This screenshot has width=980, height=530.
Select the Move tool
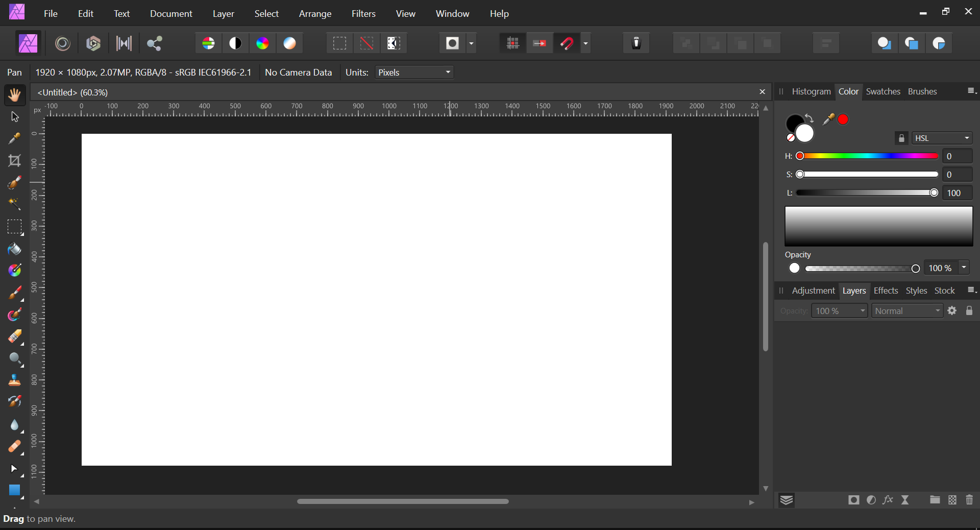click(x=15, y=117)
